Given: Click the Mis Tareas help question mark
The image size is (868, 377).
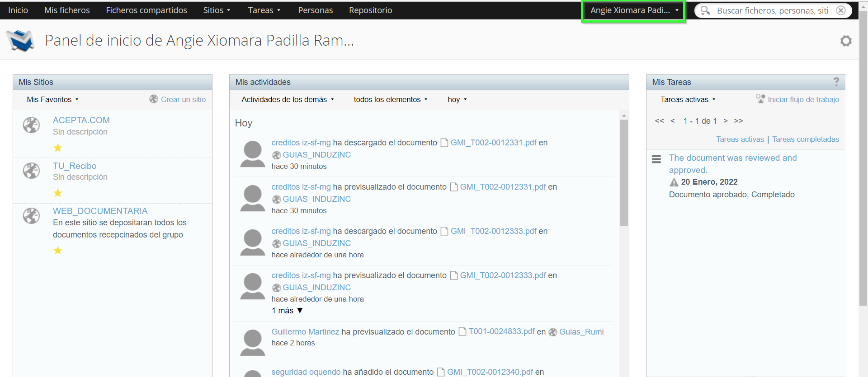Looking at the screenshot, I should coord(836,82).
